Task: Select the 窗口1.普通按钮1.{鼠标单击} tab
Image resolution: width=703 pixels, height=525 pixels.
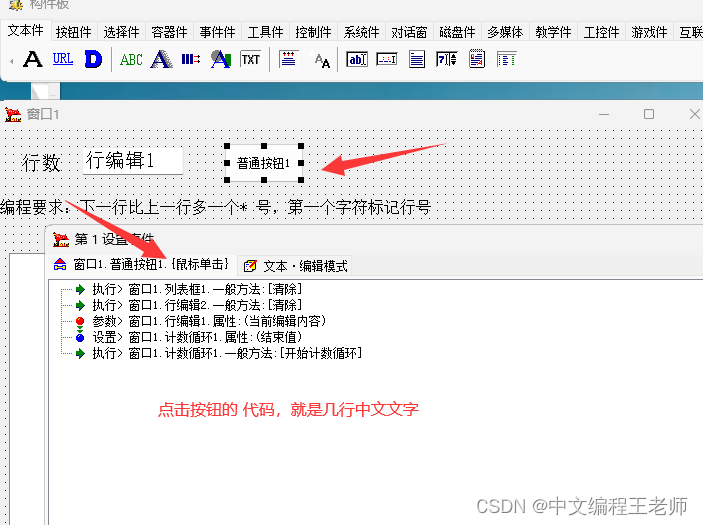Action: coord(142,265)
